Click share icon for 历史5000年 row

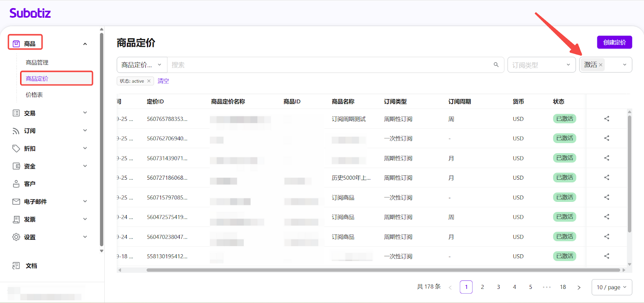tap(607, 178)
